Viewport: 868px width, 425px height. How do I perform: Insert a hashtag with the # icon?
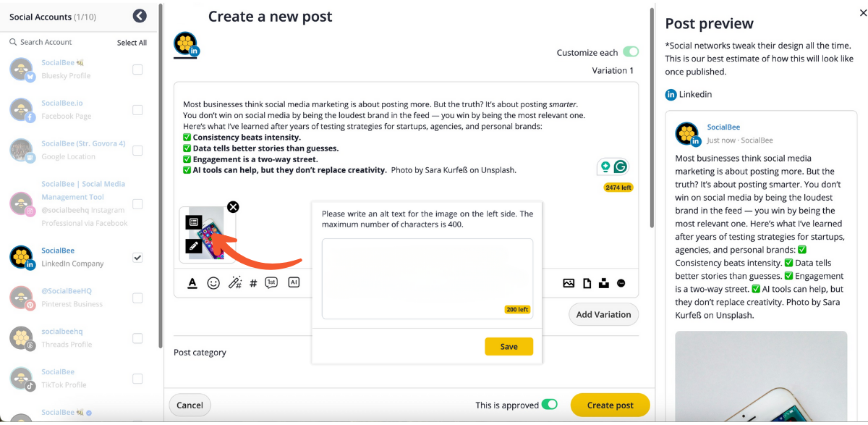click(x=253, y=283)
